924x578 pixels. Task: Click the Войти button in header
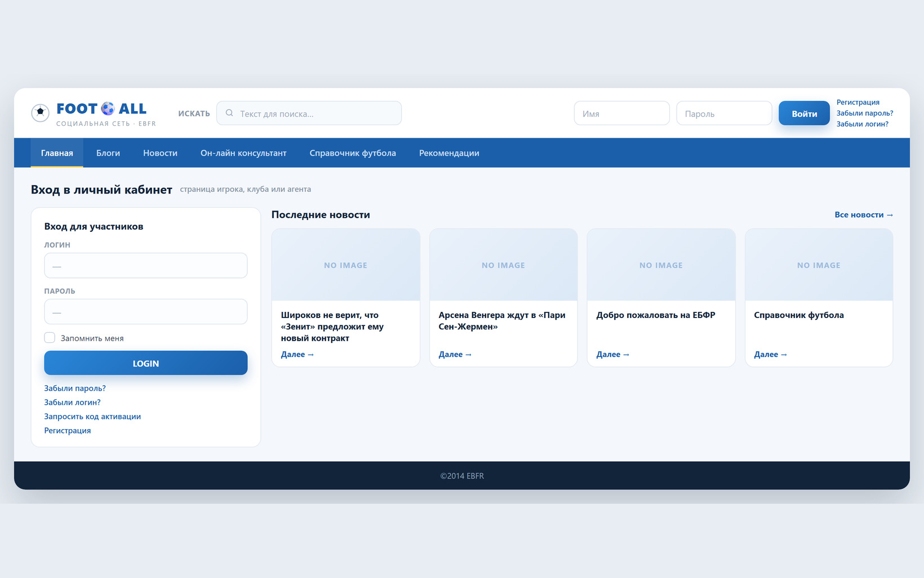(804, 113)
